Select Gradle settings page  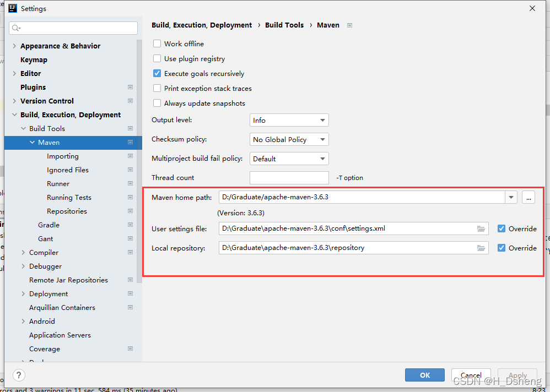(x=48, y=225)
